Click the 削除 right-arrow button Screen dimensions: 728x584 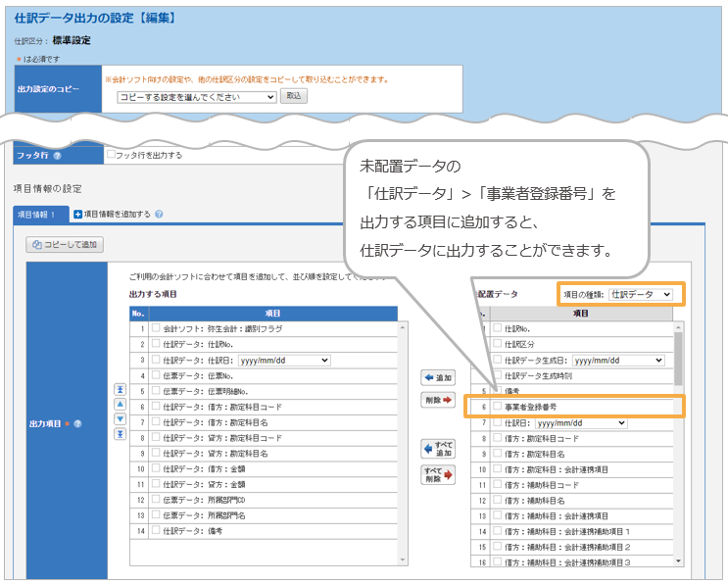[x=438, y=401]
